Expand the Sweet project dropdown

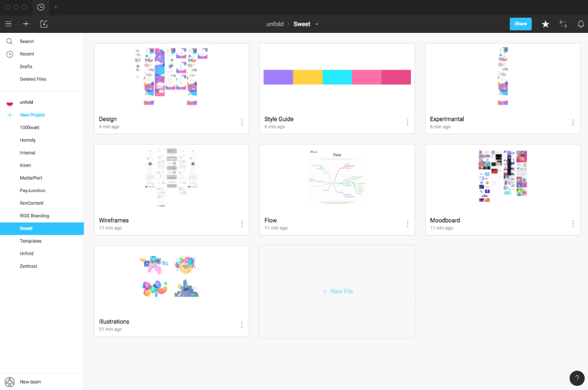(x=317, y=24)
